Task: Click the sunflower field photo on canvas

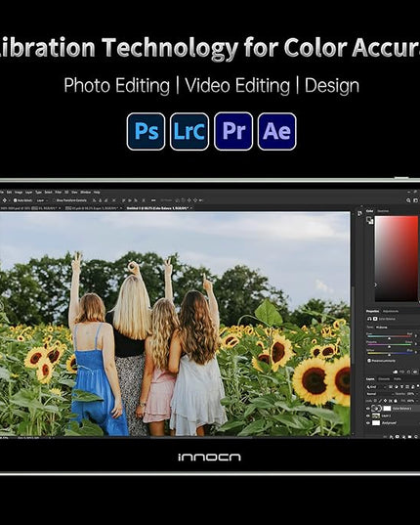Action: pyautogui.click(x=175, y=324)
